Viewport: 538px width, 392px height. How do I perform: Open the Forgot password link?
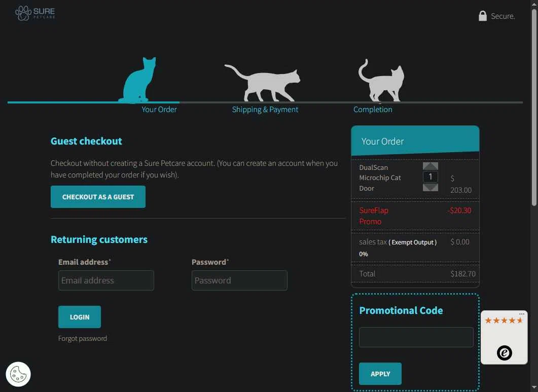tap(82, 338)
